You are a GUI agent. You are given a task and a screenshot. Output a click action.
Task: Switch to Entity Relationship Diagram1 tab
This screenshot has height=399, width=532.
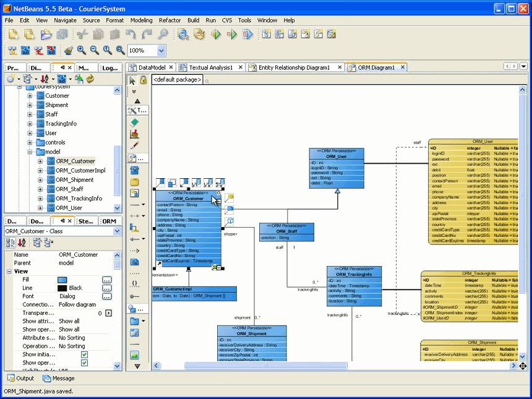tap(294, 67)
